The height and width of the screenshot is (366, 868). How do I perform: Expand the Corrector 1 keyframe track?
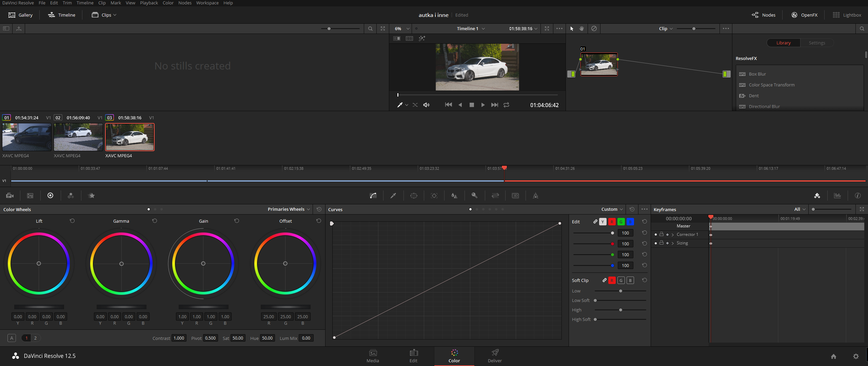(x=673, y=235)
